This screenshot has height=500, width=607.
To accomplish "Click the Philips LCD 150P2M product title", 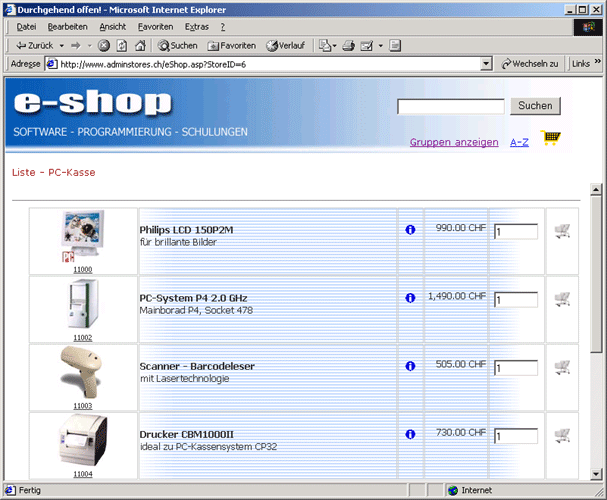I will coord(186,230).
